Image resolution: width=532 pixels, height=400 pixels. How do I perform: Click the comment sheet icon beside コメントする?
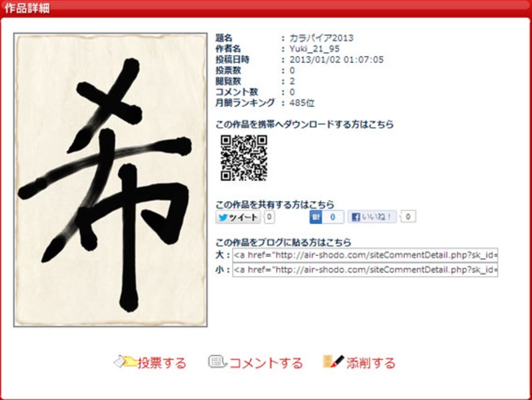click(x=217, y=362)
